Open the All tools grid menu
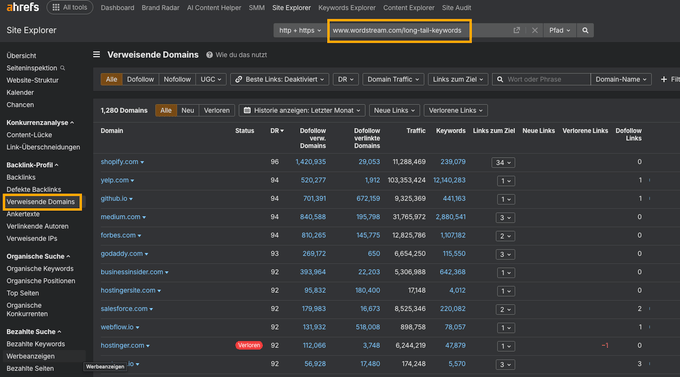Viewport: 680px width, 377px height. point(70,7)
